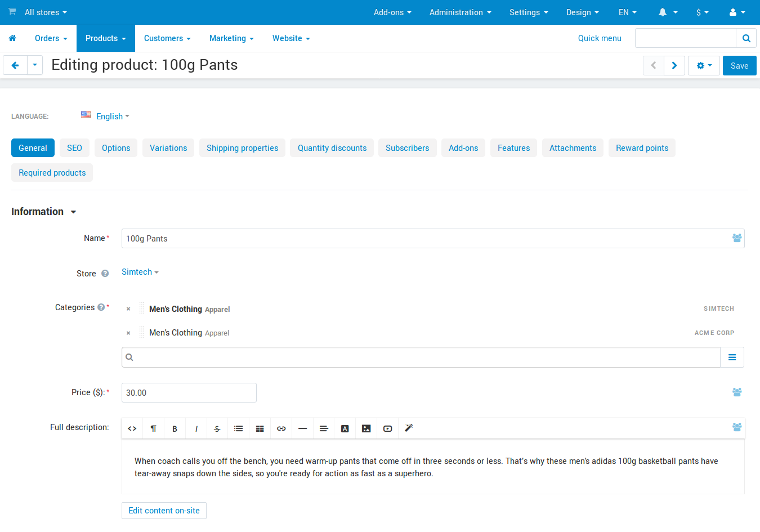Apply italic formatting in description editor
Image resolution: width=760 pixels, height=532 pixels.
pos(196,428)
